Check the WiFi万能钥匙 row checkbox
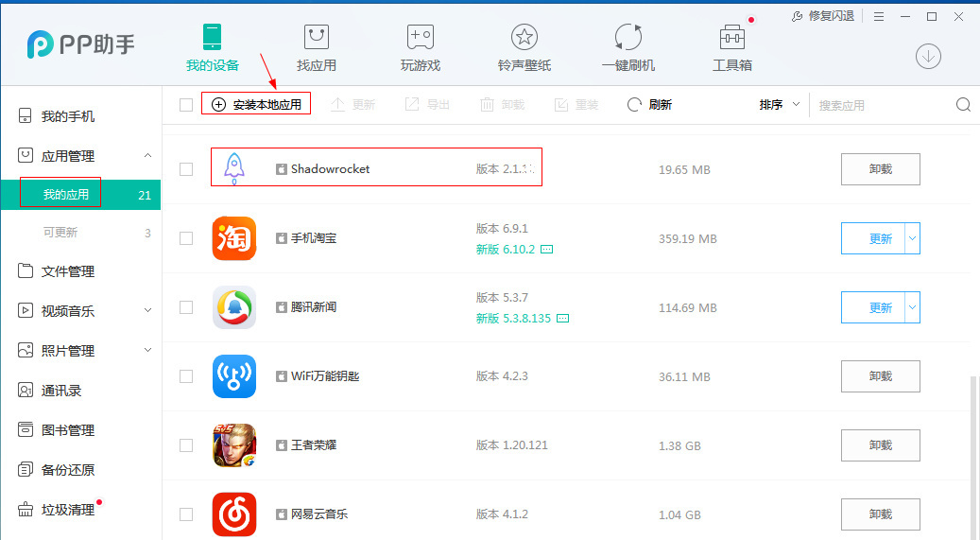Screen dimensions: 980x540 [186, 376]
